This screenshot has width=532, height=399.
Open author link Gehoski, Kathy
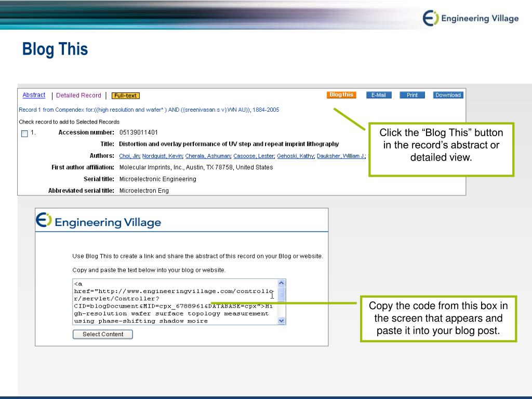(296, 156)
